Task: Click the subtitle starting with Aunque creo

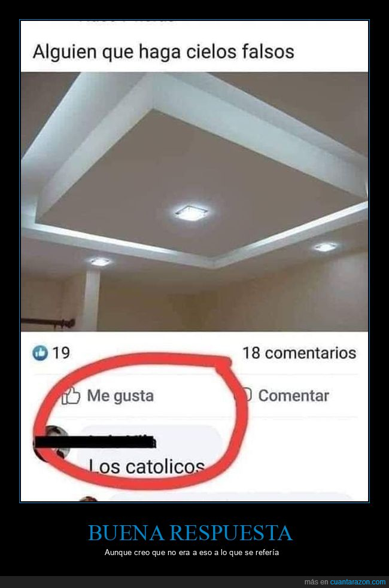Action: click(192, 552)
